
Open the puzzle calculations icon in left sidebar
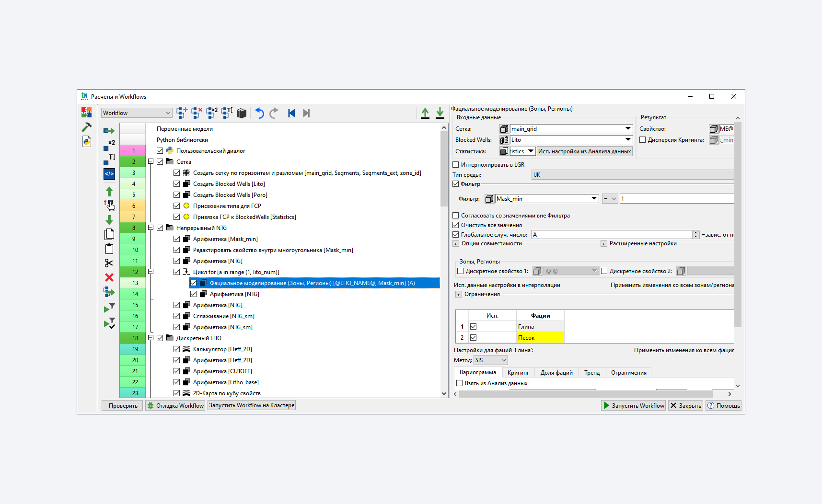(x=87, y=112)
